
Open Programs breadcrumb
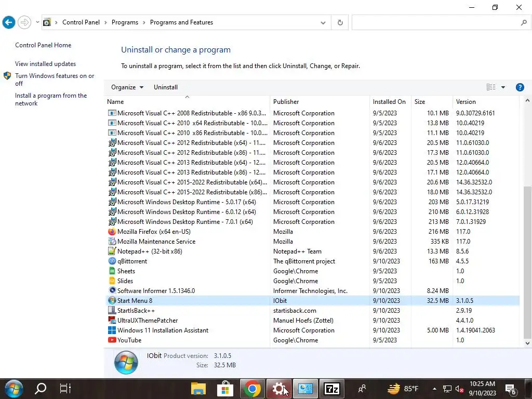[x=125, y=22]
